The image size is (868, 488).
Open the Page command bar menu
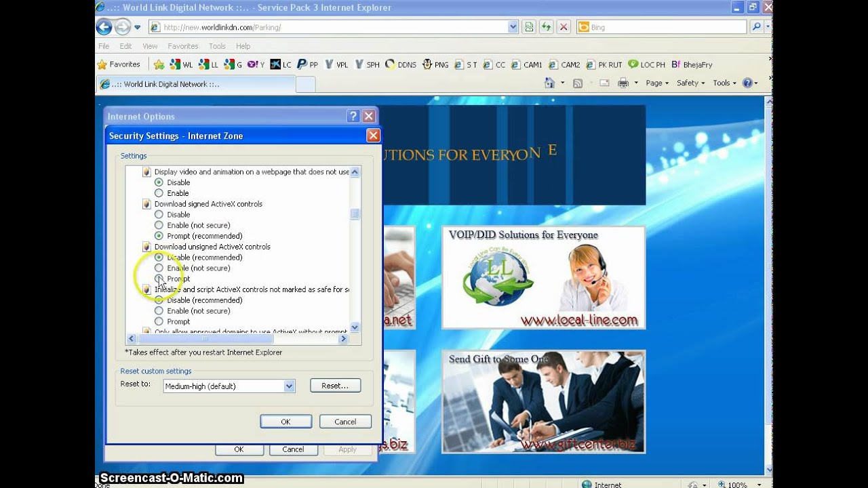(x=657, y=83)
